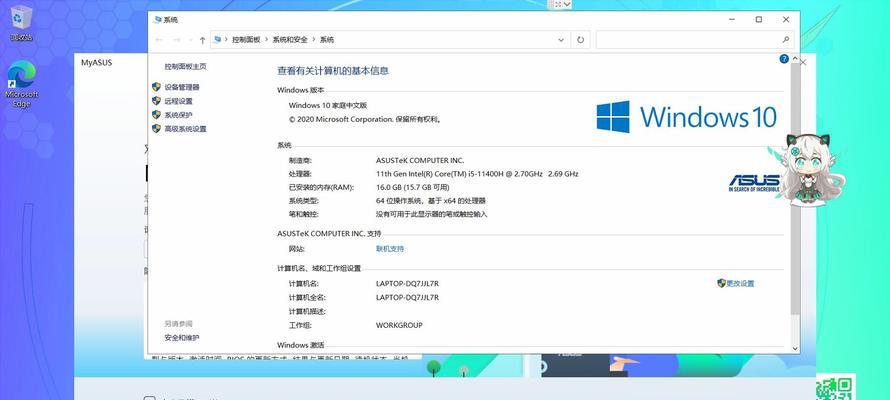Click the QR code on desktop

pos(836,389)
